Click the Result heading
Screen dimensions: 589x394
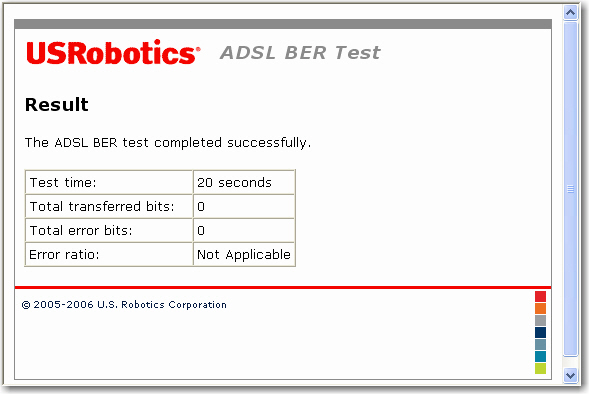tap(57, 104)
